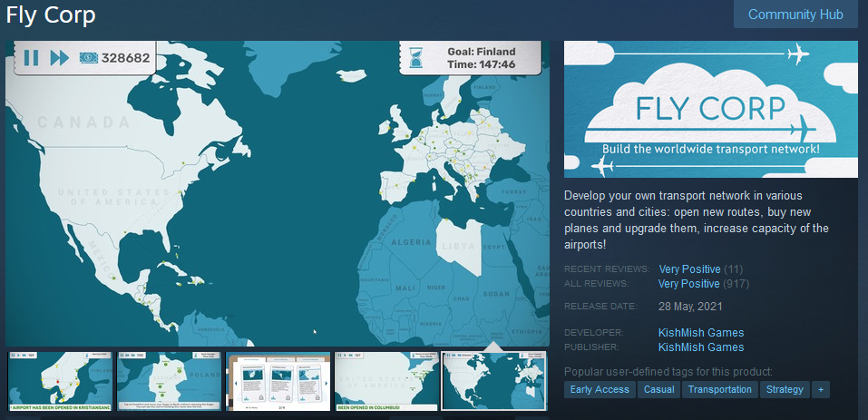The height and width of the screenshot is (420, 868).
Task: Select the Casual tag
Action: 658,389
